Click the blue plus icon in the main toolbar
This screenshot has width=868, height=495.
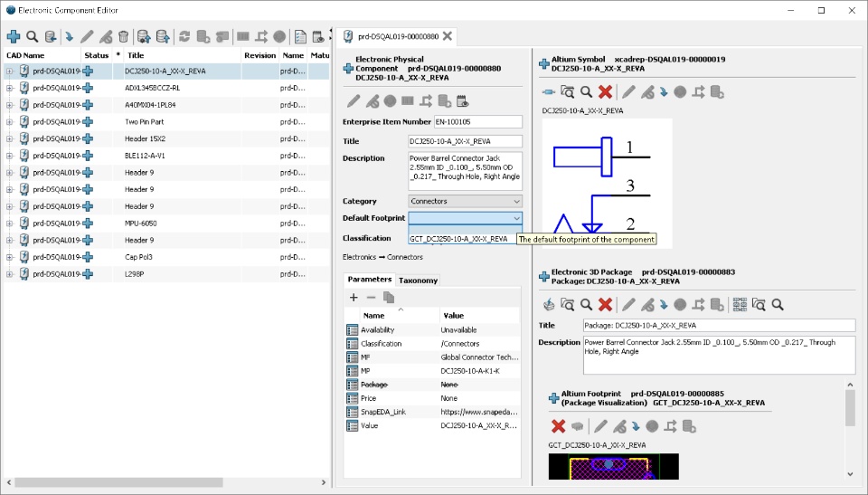14,36
